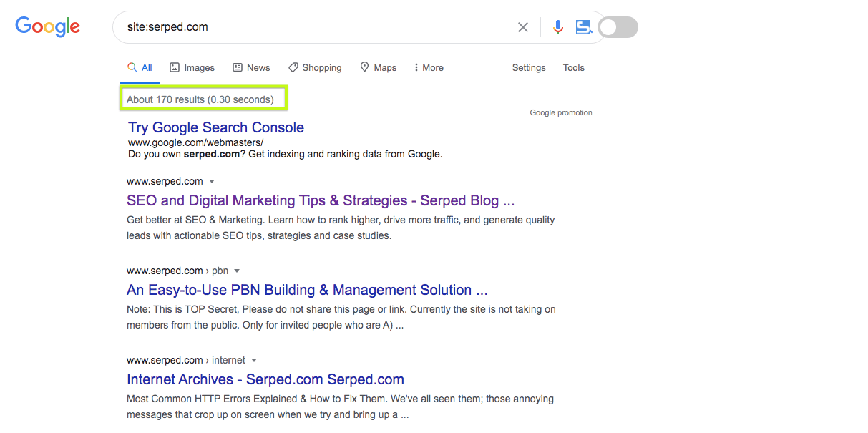
Task: Start voice search with the microphone icon
Action: click(x=558, y=27)
